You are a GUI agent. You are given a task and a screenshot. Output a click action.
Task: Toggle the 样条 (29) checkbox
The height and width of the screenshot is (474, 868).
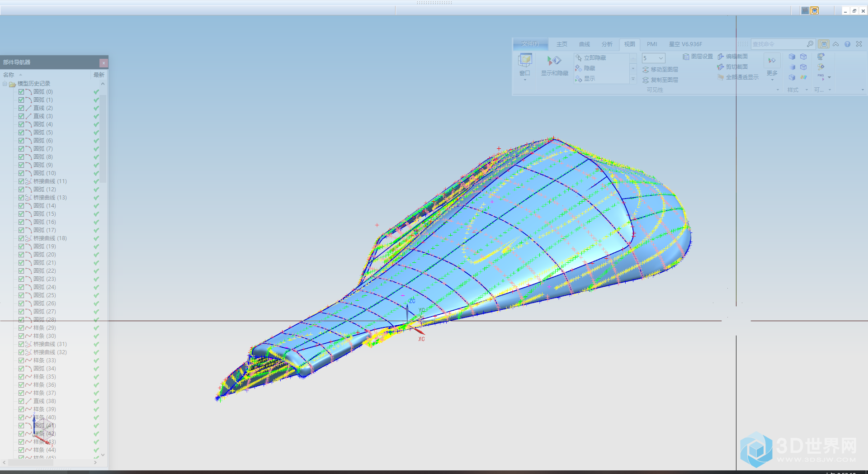[21, 328]
